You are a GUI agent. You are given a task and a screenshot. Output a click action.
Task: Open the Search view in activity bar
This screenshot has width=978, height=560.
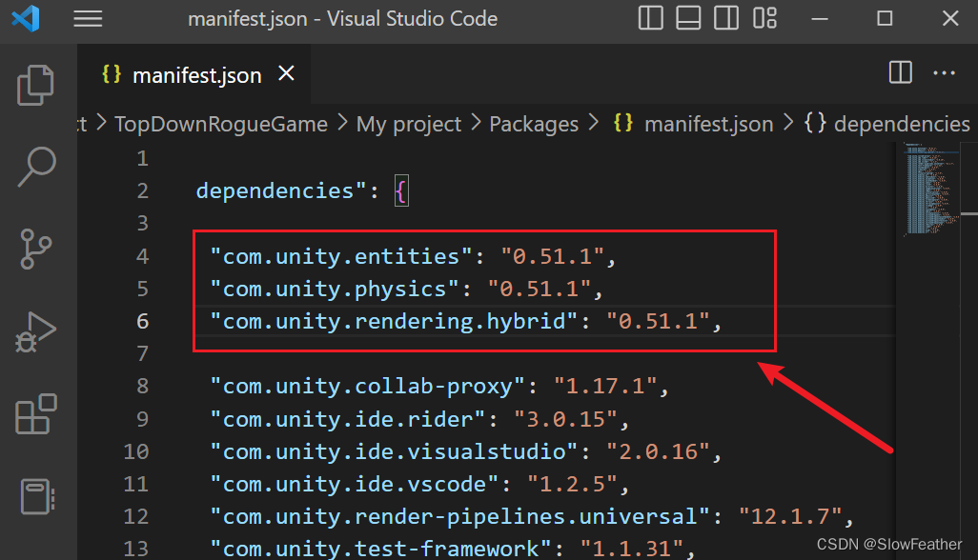pyautogui.click(x=37, y=167)
